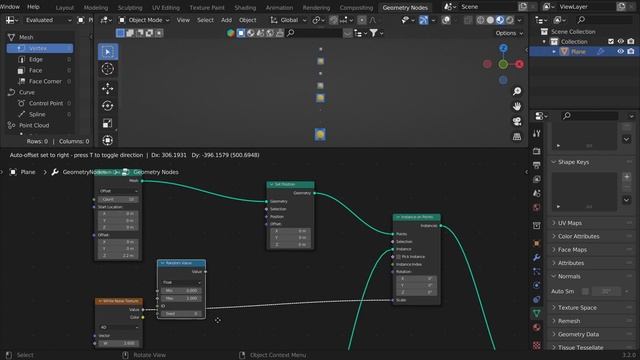Switch perspective/orthographic grid icon
This screenshot has width=640, height=360.
click(517, 136)
